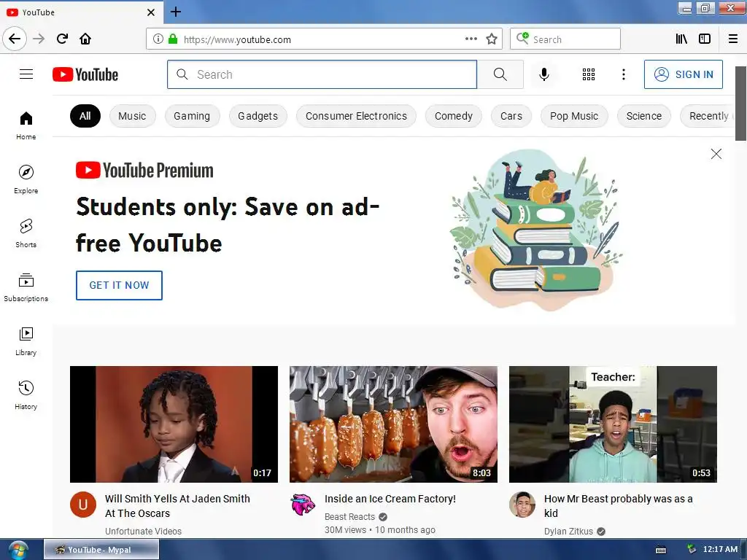
Task: Select the Consumer Electronics filter chip
Action: click(x=356, y=116)
